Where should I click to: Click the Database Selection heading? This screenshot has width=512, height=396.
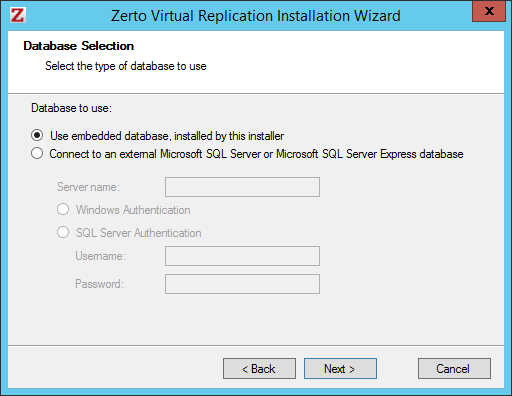[79, 46]
